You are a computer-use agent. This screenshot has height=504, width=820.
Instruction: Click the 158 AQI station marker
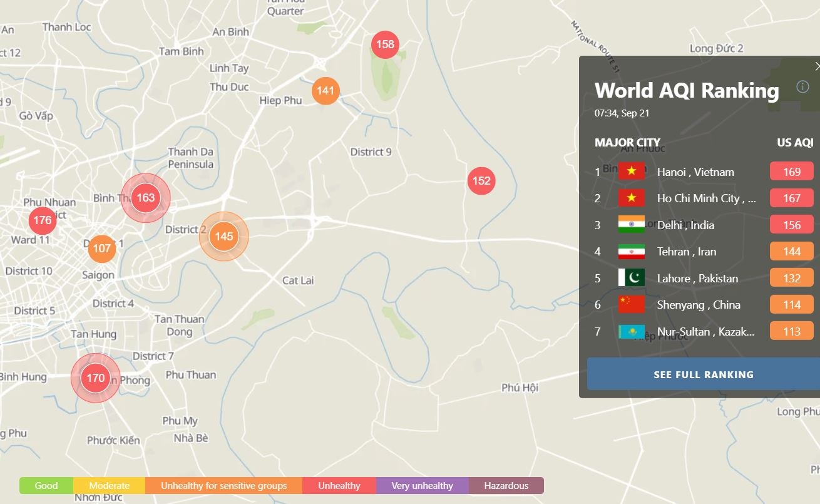pos(385,44)
